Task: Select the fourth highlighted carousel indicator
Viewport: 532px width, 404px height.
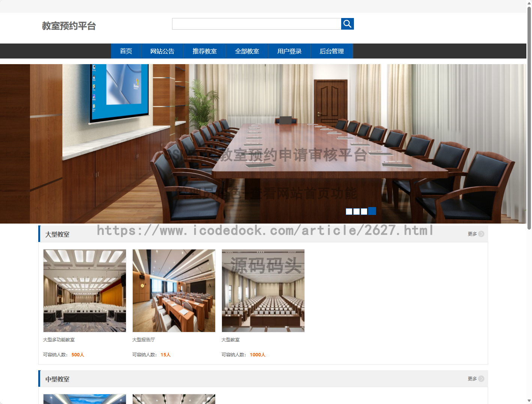Action: [x=372, y=211]
